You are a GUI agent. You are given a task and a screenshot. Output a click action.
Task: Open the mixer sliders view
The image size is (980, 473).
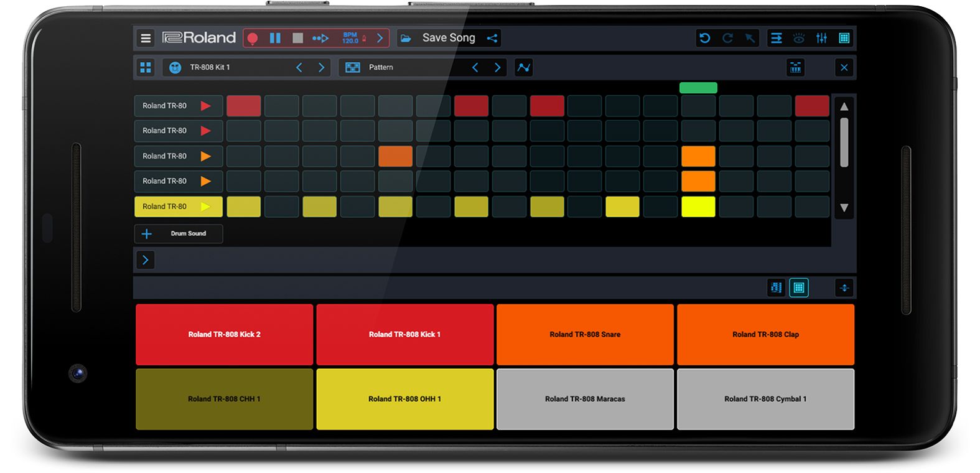[x=822, y=39]
